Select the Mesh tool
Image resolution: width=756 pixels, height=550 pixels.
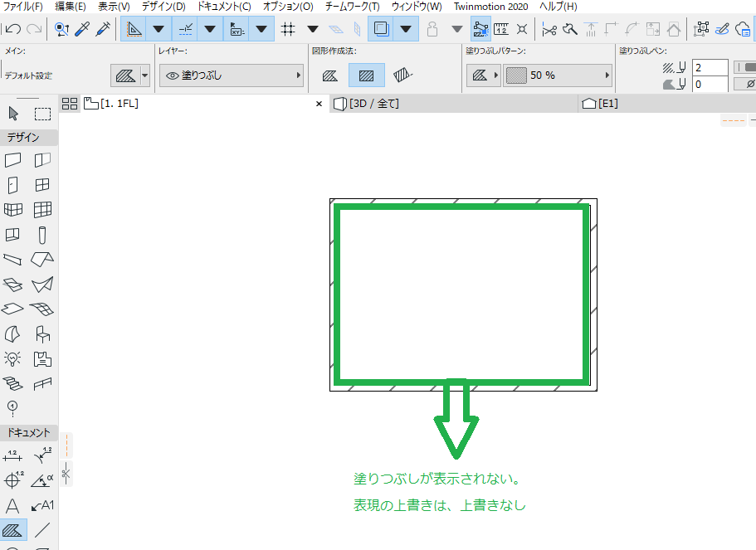coord(42,309)
